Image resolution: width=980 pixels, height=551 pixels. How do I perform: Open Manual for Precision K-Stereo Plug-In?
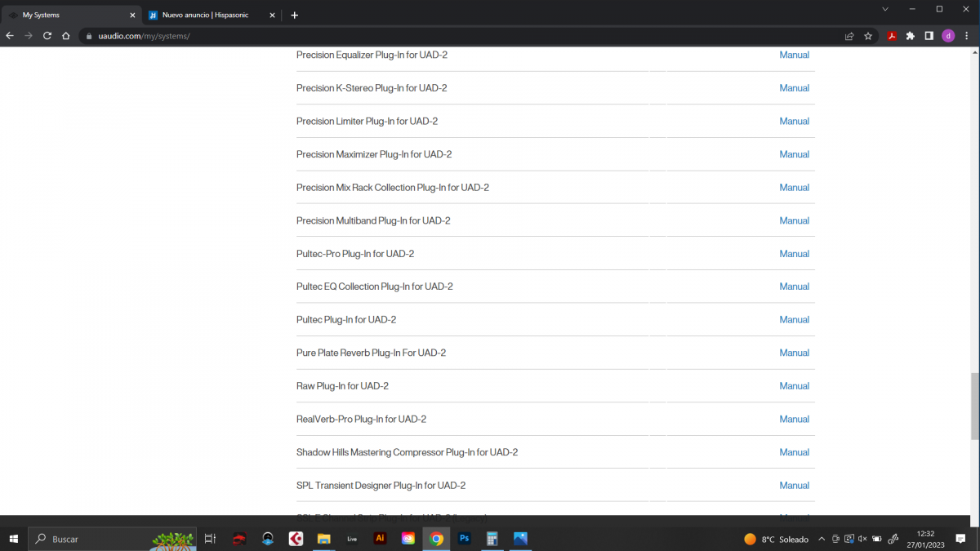pos(794,88)
